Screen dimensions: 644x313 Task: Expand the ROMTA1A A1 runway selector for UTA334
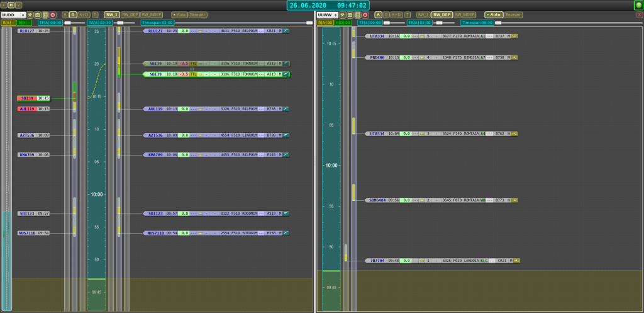click(x=483, y=37)
